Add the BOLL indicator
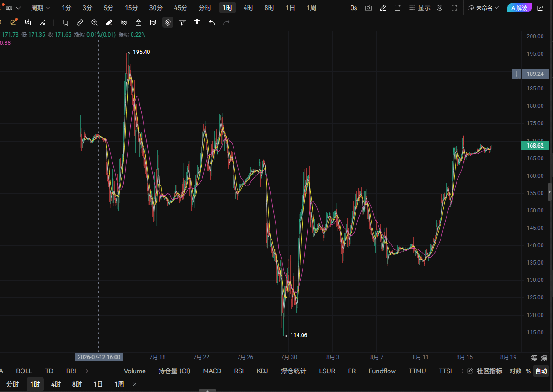This screenshot has height=392, width=553. pos(24,371)
